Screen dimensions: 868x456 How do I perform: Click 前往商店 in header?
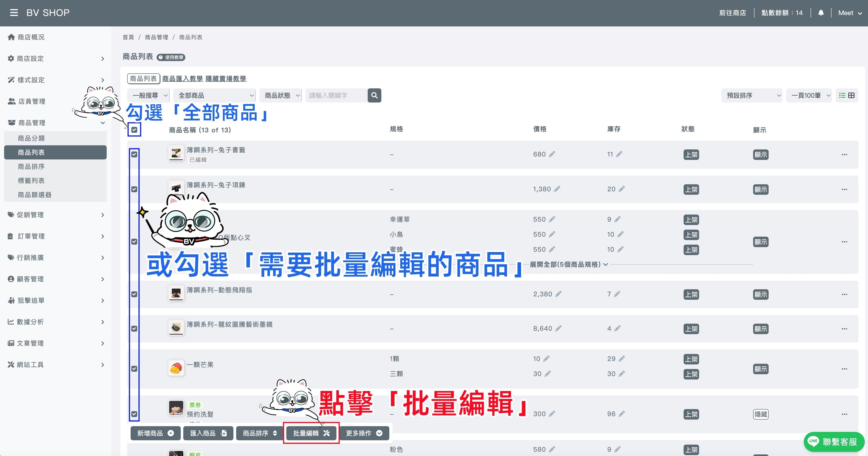click(733, 13)
